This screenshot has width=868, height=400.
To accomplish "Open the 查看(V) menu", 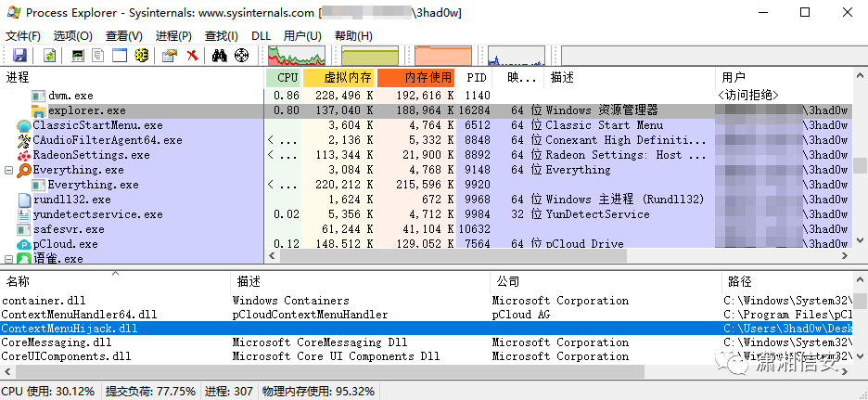I will (124, 36).
